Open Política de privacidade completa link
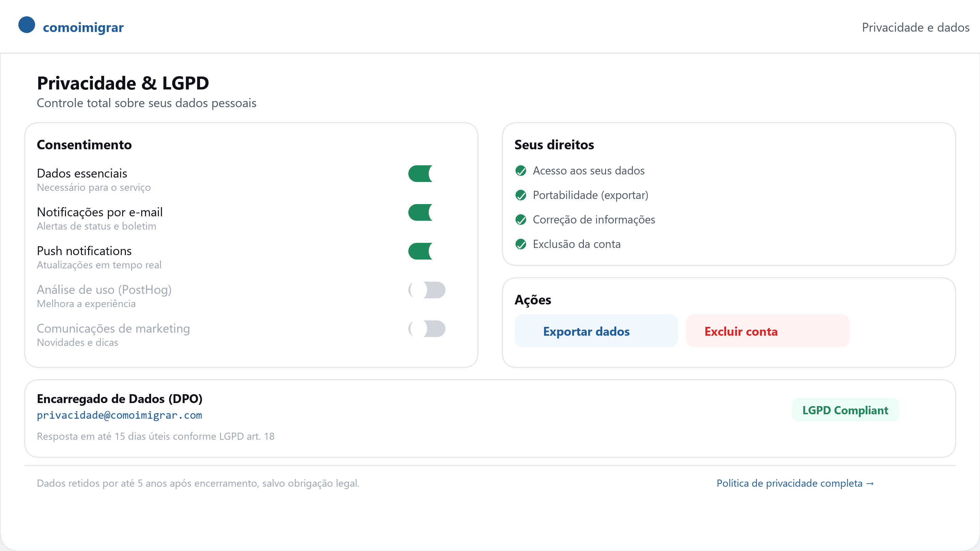This screenshot has width=980, height=551. (x=795, y=483)
